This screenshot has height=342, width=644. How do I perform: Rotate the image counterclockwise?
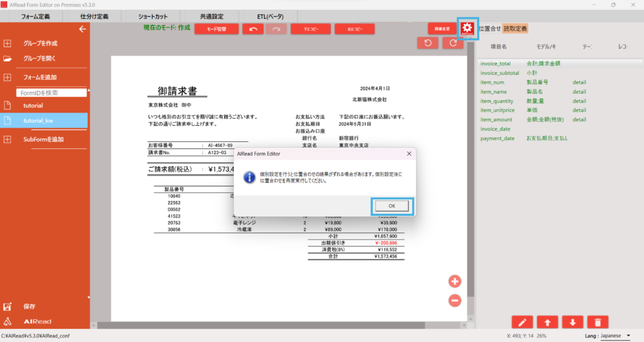[428, 43]
